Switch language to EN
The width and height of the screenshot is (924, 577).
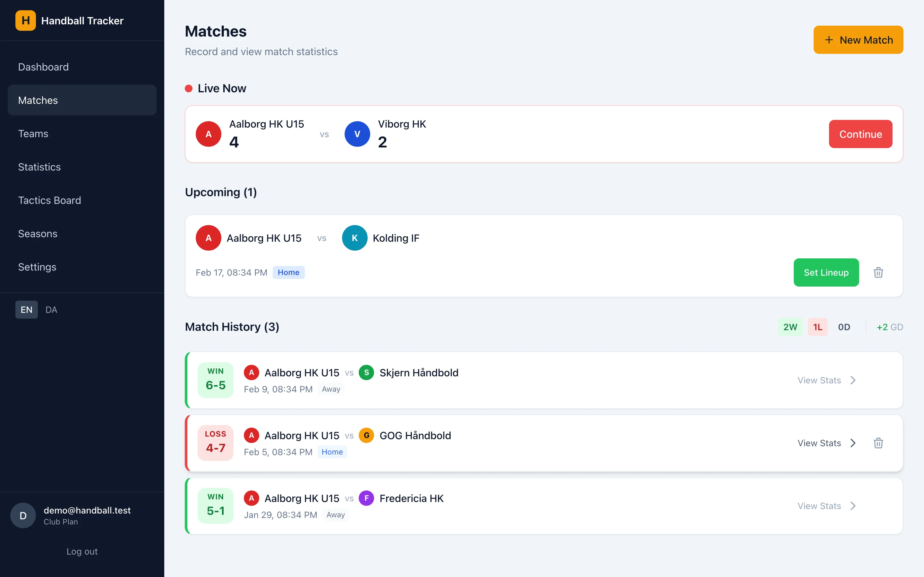[26, 309]
